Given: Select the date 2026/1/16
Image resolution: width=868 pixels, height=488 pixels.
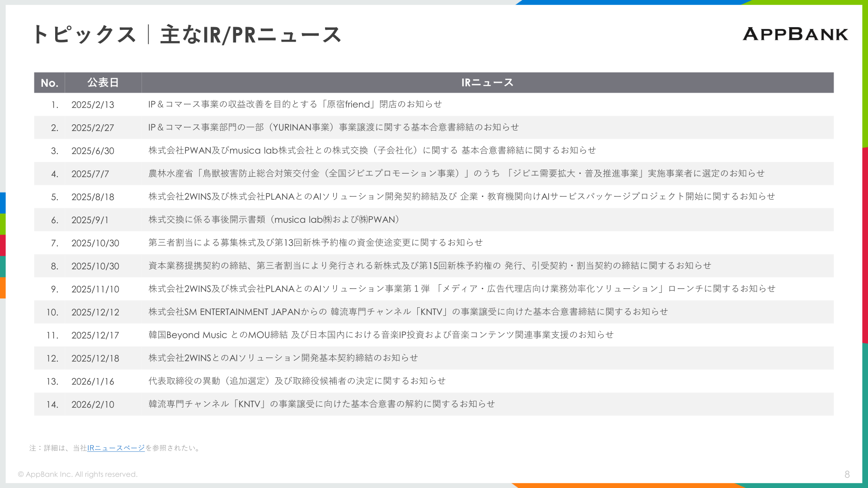Looking at the screenshot, I should [93, 381].
